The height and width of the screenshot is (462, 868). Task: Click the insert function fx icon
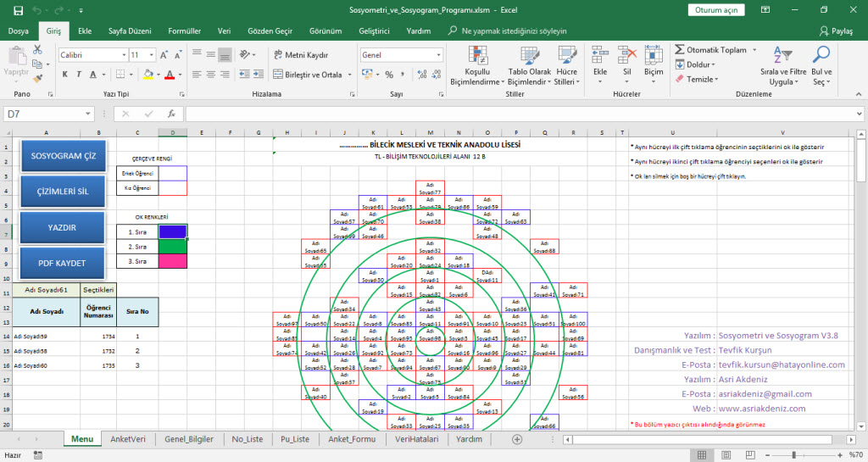point(171,114)
